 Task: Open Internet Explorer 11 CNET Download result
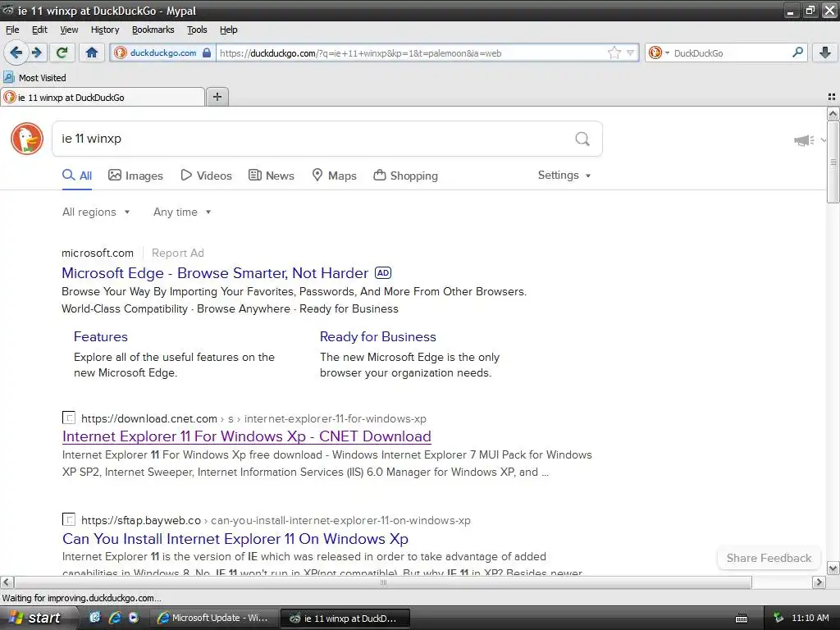click(x=246, y=436)
